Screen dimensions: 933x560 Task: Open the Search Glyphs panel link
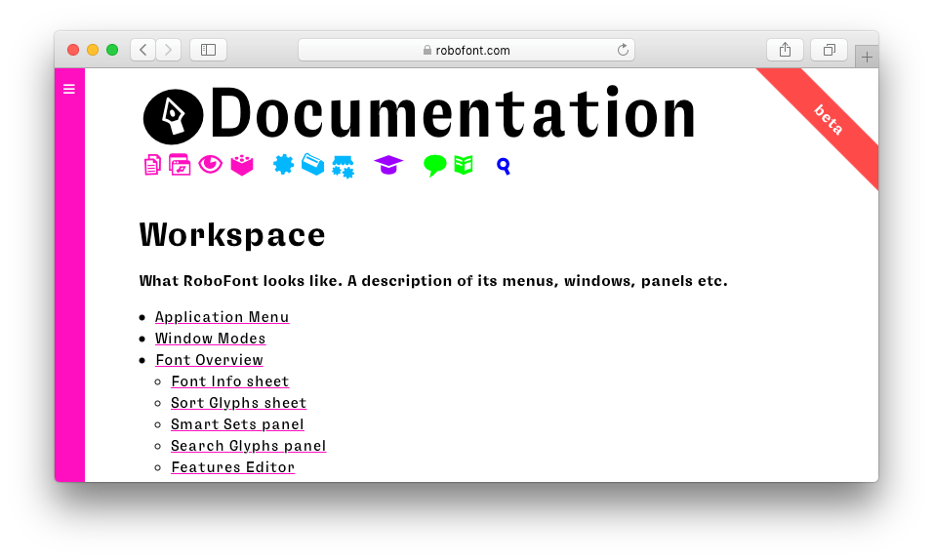click(248, 446)
